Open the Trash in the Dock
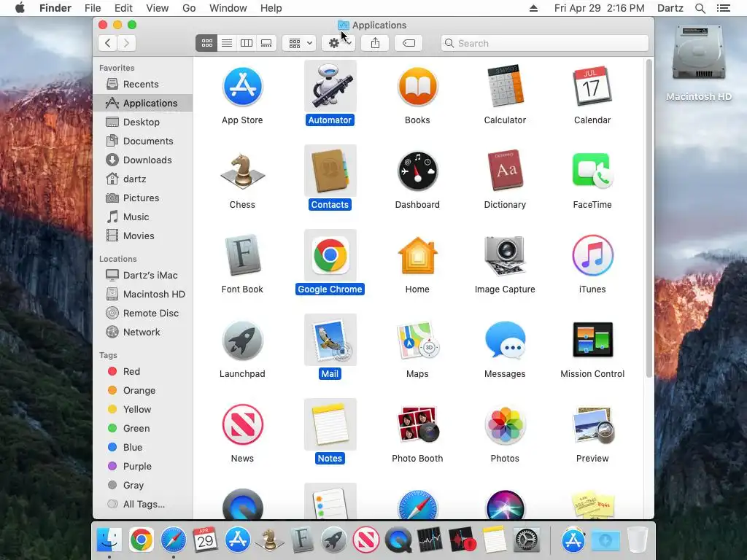 (x=637, y=540)
